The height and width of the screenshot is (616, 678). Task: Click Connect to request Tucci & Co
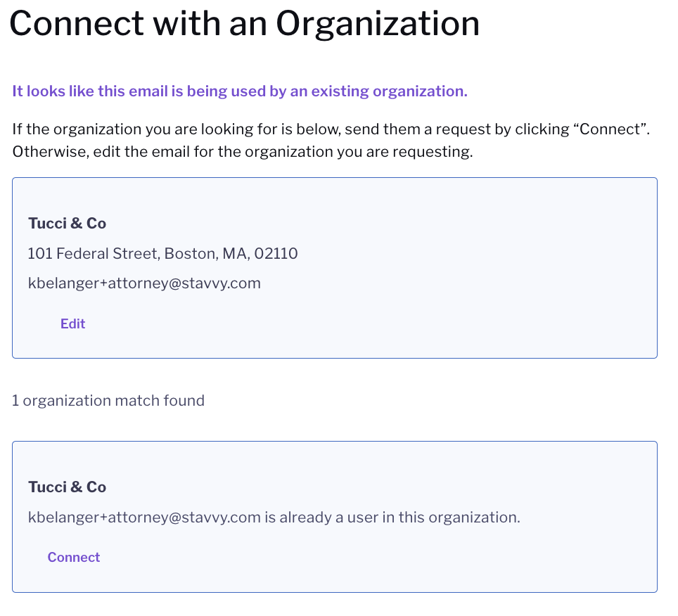click(74, 557)
